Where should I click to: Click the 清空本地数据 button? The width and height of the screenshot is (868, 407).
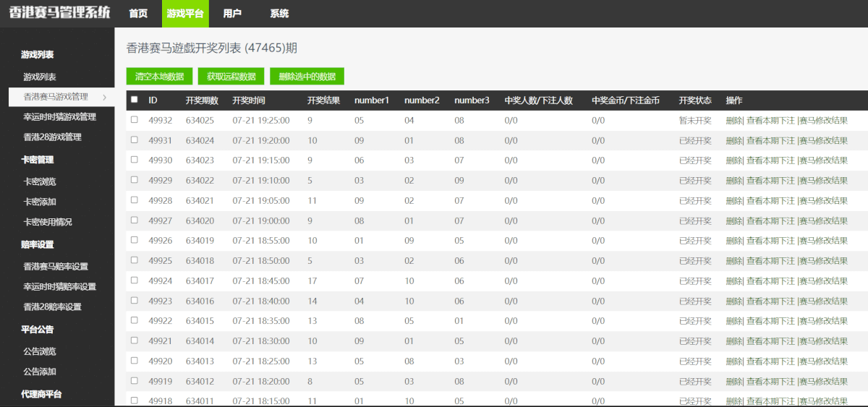159,77
